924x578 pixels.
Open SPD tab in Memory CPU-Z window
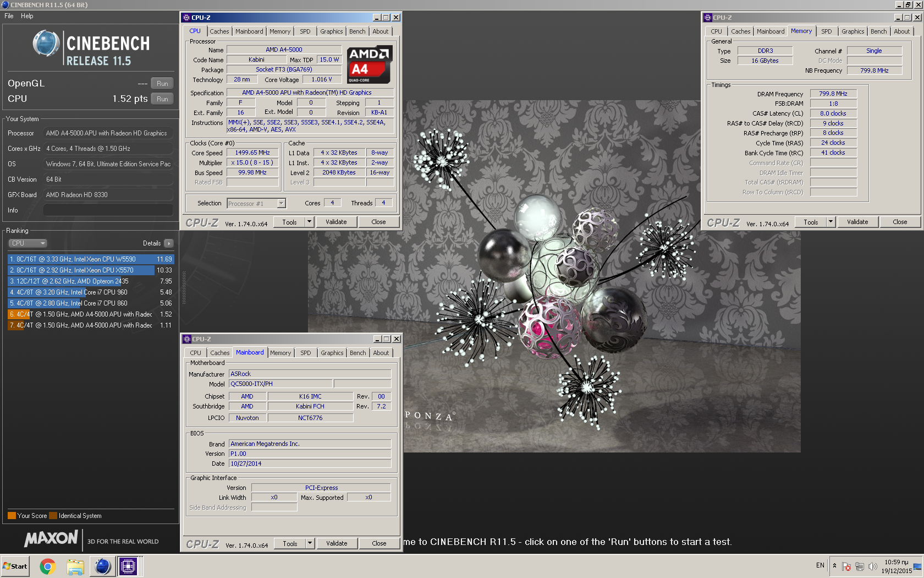click(x=827, y=31)
